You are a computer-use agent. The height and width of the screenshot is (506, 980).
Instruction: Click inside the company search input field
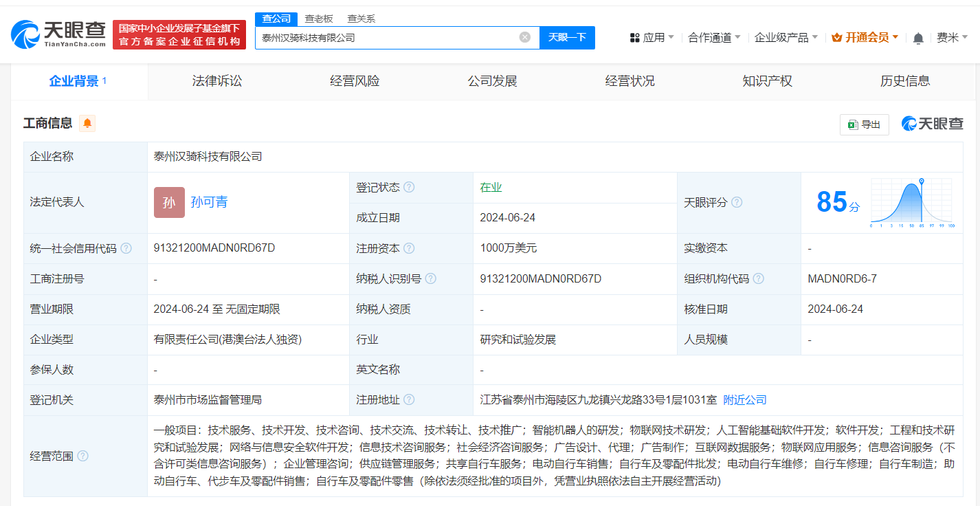385,38
